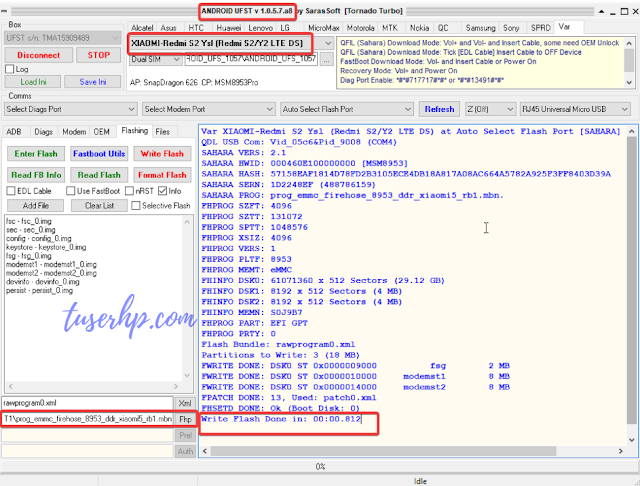Click the Read Flash button
Viewport: 640px width, 486px height.
click(99, 175)
